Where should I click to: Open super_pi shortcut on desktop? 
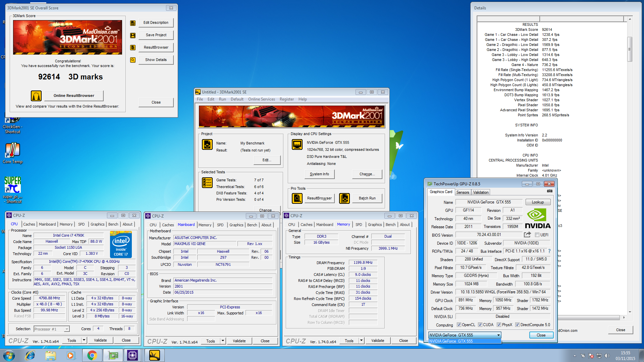12,190
